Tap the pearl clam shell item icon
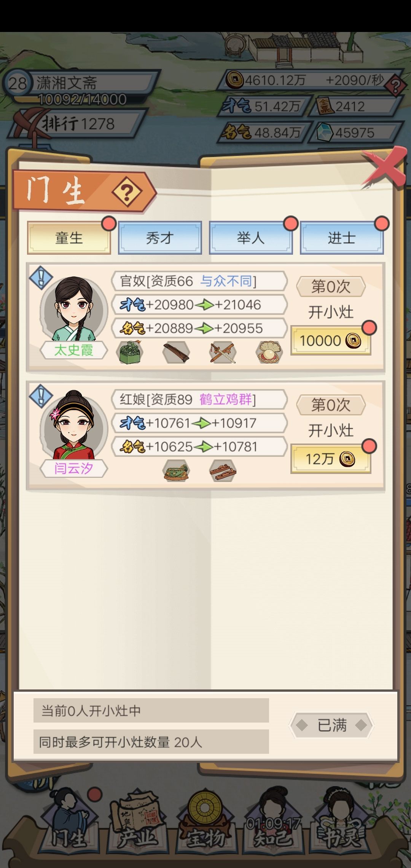The width and height of the screenshot is (411, 868). click(x=269, y=352)
